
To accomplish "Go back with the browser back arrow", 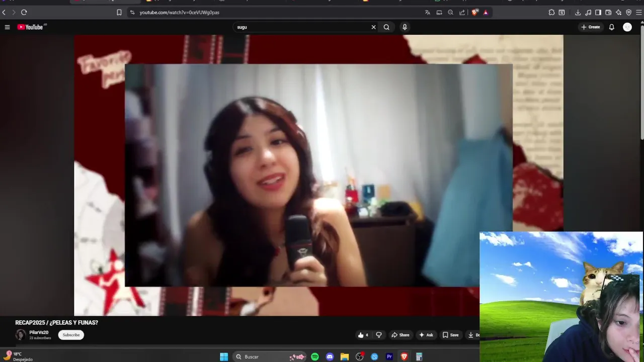I will (x=4, y=12).
